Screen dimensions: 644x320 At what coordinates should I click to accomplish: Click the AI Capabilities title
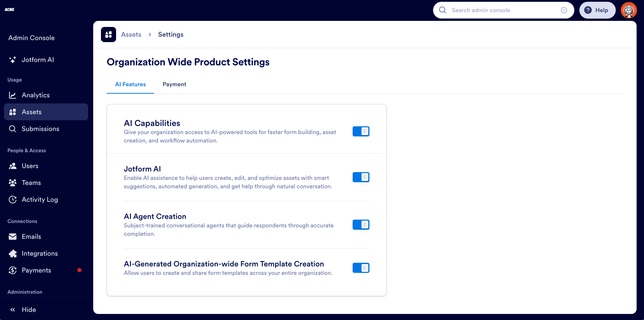tap(152, 123)
